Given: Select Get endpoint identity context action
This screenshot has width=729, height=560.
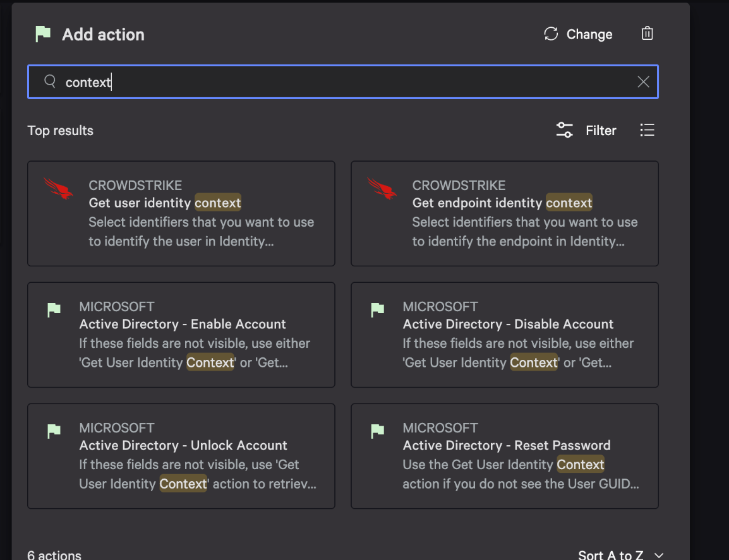Looking at the screenshot, I should [x=505, y=213].
